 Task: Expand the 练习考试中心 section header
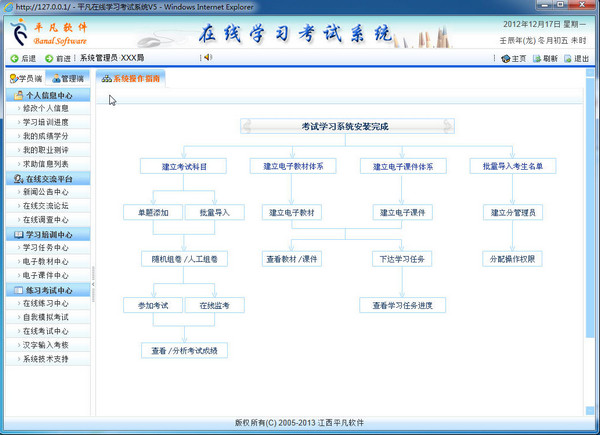(46, 290)
